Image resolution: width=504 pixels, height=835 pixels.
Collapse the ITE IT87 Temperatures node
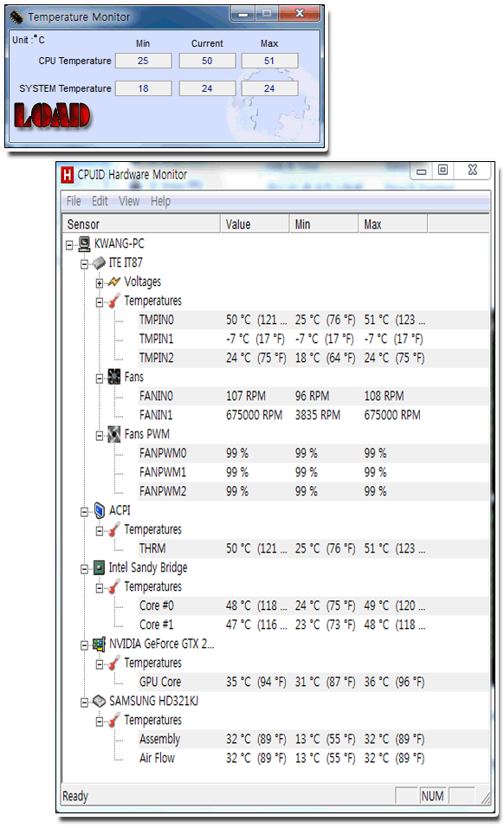pos(99,302)
